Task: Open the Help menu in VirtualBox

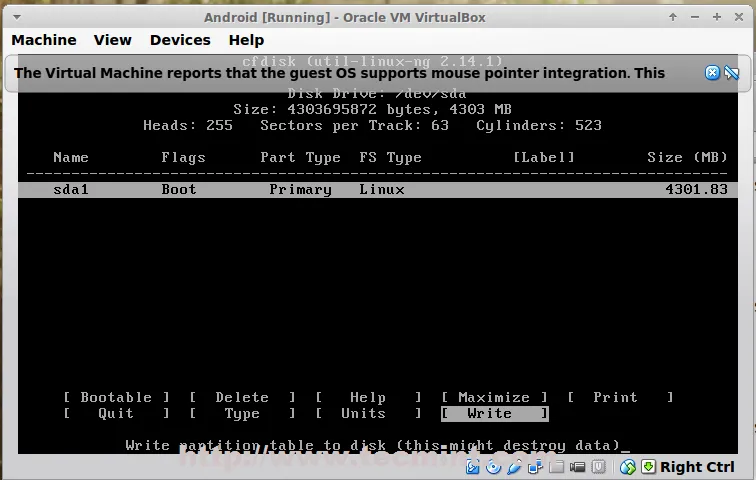Action: pos(246,40)
